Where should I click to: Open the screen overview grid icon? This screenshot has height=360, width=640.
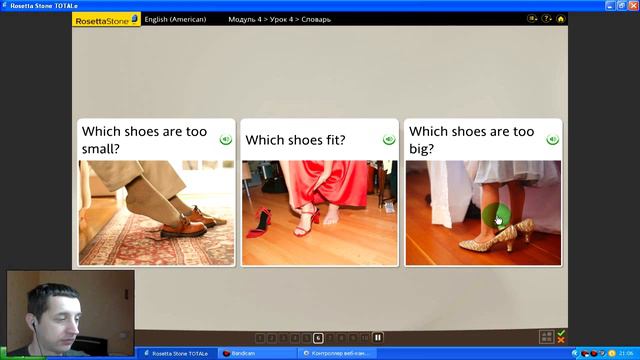(547, 337)
